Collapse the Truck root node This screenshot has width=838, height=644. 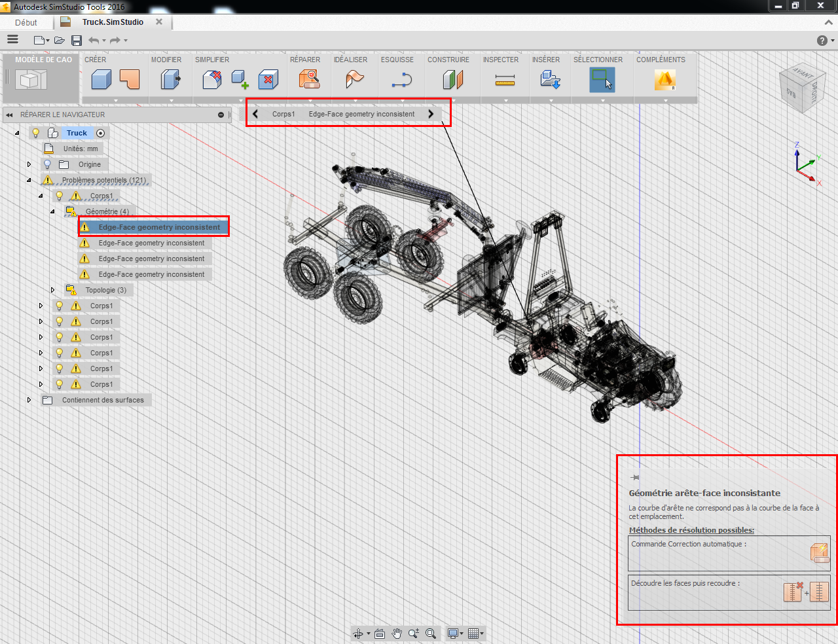[x=17, y=133]
